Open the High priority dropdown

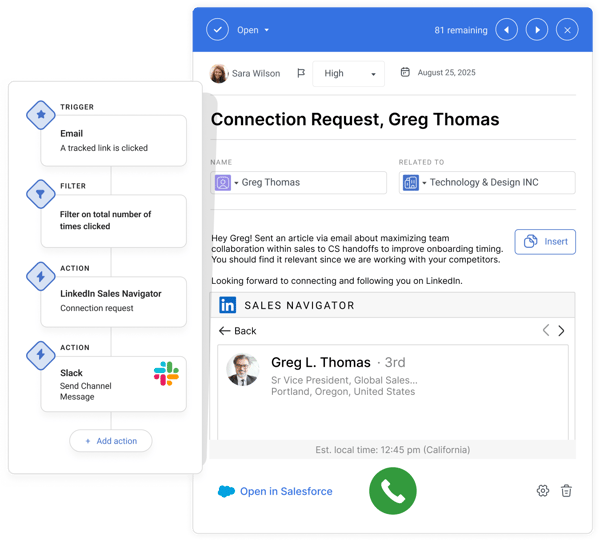point(348,73)
